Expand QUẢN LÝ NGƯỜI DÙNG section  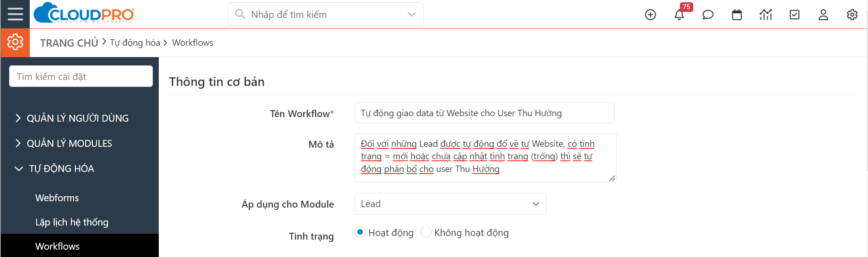coord(71,118)
